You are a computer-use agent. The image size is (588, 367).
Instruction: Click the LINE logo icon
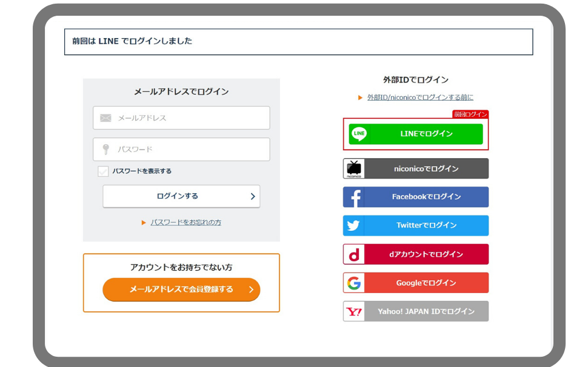pos(359,134)
